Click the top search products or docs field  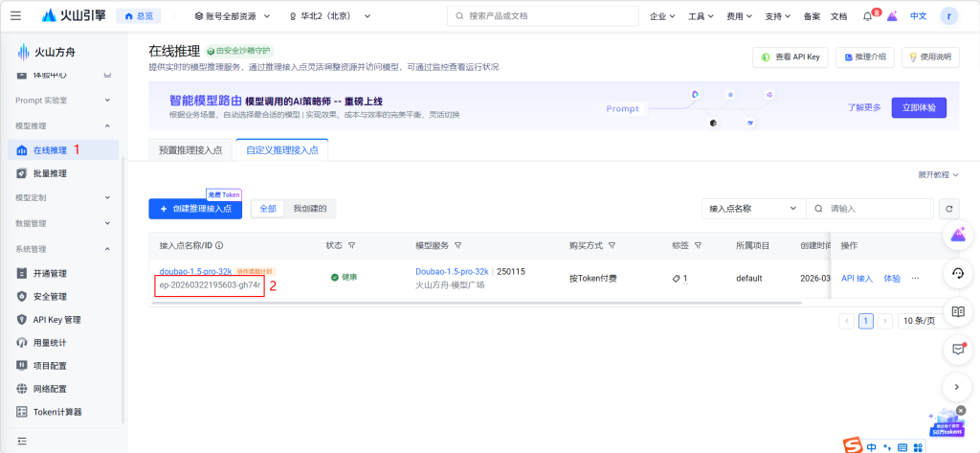541,16
